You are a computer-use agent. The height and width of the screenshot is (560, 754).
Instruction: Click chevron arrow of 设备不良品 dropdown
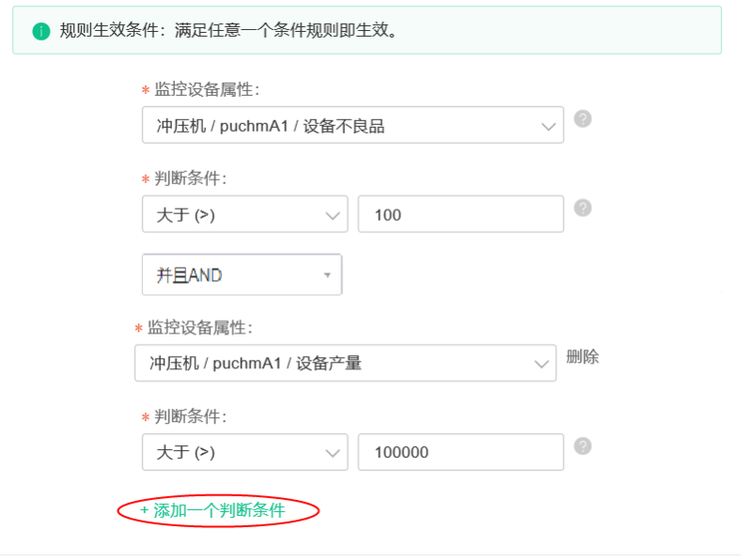coord(548,127)
